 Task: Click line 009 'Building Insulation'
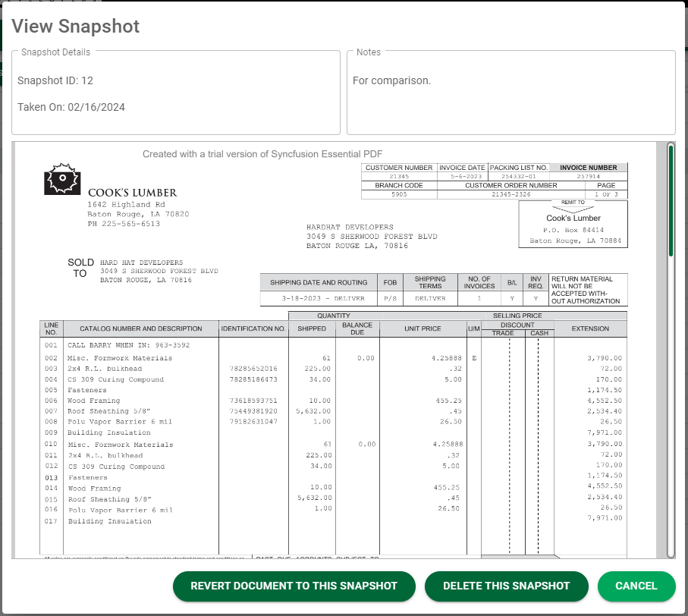pos(108,432)
